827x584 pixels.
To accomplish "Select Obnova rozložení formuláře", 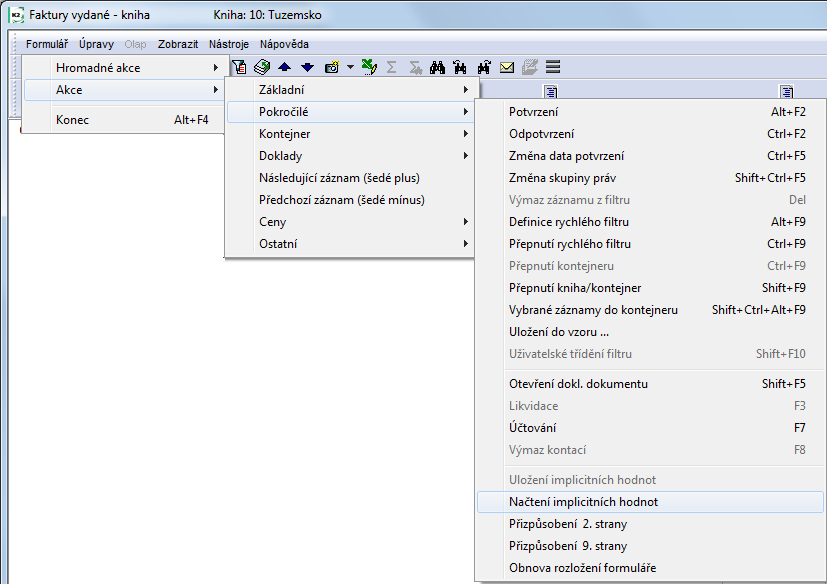I will 650,568.
